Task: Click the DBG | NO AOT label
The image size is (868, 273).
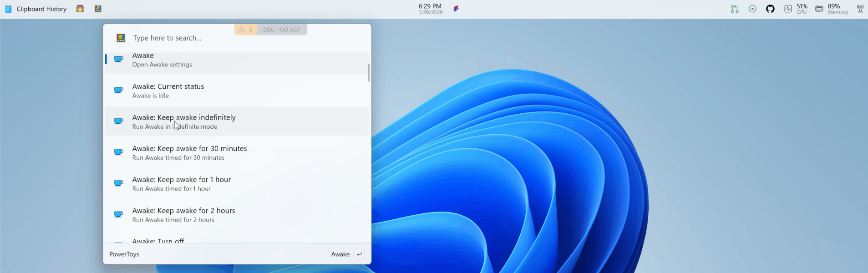Action: [282, 30]
